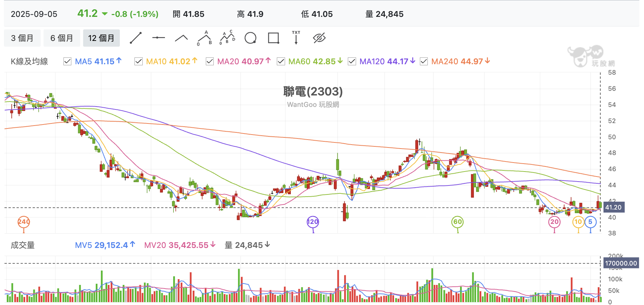The image size is (644, 305).
Task: Uncheck the MA5 moving average checkbox
Action: coord(67,61)
